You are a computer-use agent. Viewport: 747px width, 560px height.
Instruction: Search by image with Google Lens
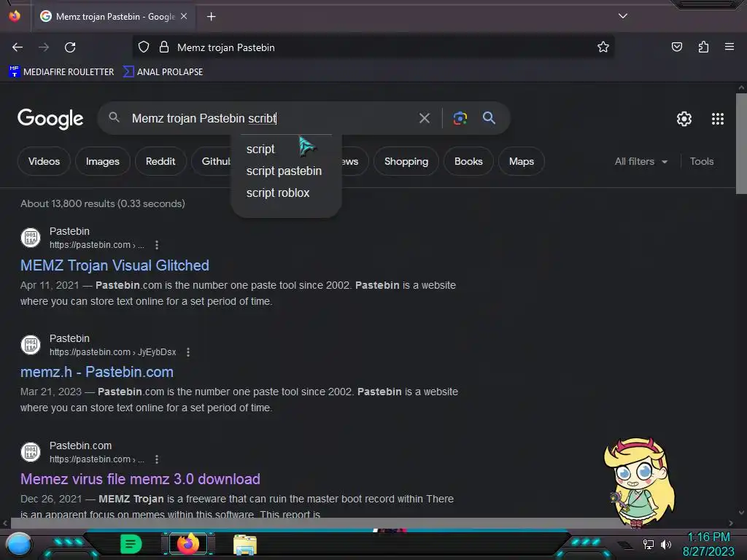(x=460, y=118)
